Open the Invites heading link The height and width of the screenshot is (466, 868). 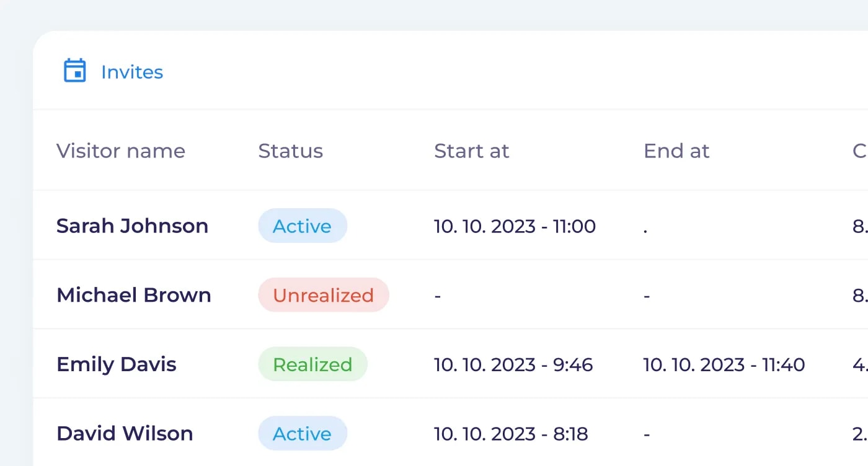click(132, 72)
